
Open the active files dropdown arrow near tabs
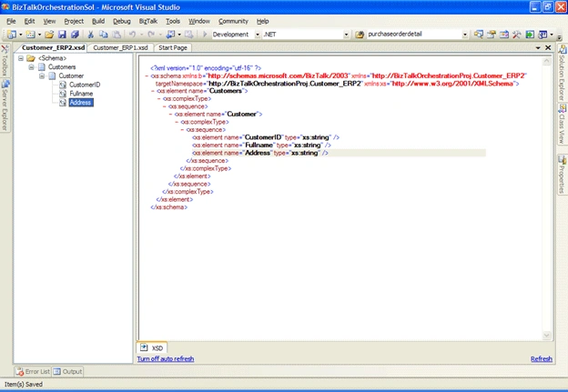pyautogui.click(x=538, y=48)
